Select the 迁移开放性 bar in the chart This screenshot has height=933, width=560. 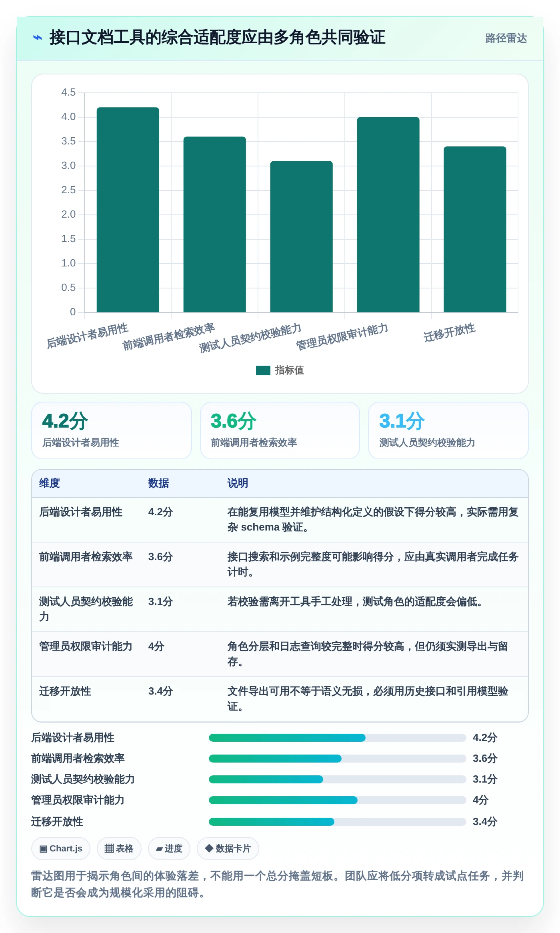coord(475,229)
